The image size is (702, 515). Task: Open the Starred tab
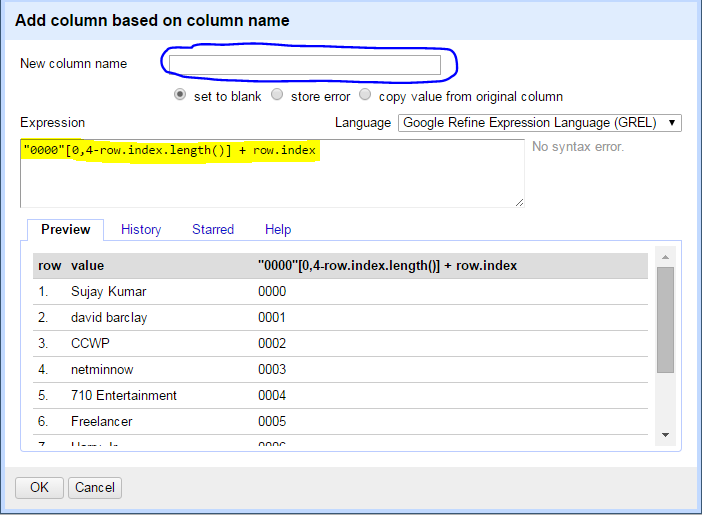point(213,229)
